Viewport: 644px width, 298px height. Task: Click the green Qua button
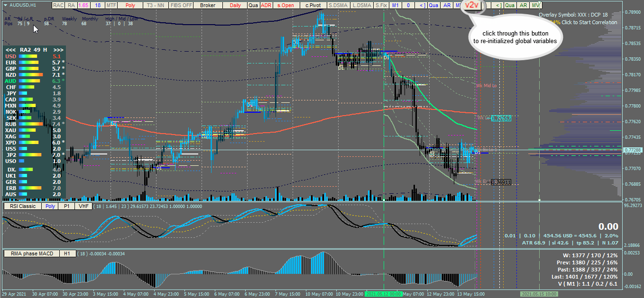pyautogui.click(x=510, y=5)
